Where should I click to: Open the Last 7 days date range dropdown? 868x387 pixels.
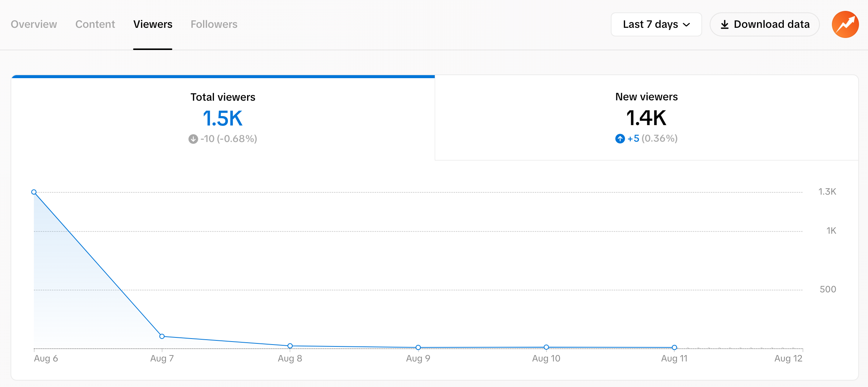click(x=656, y=24)
